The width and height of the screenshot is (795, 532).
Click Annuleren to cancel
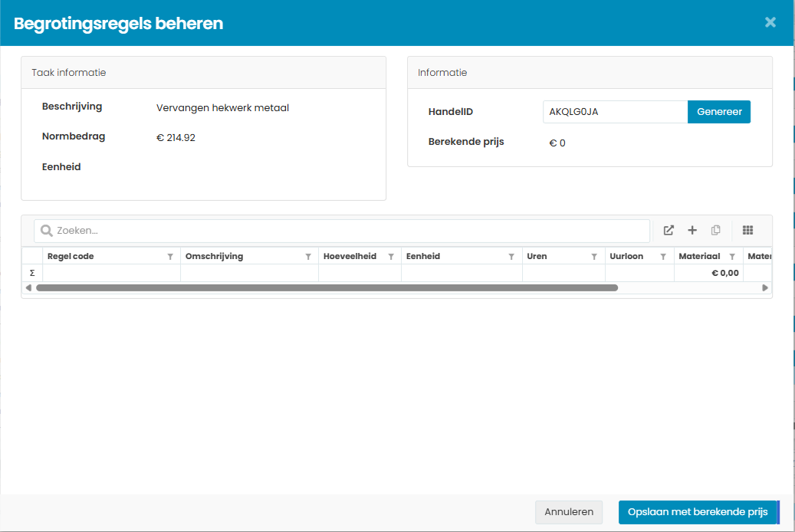569,512
